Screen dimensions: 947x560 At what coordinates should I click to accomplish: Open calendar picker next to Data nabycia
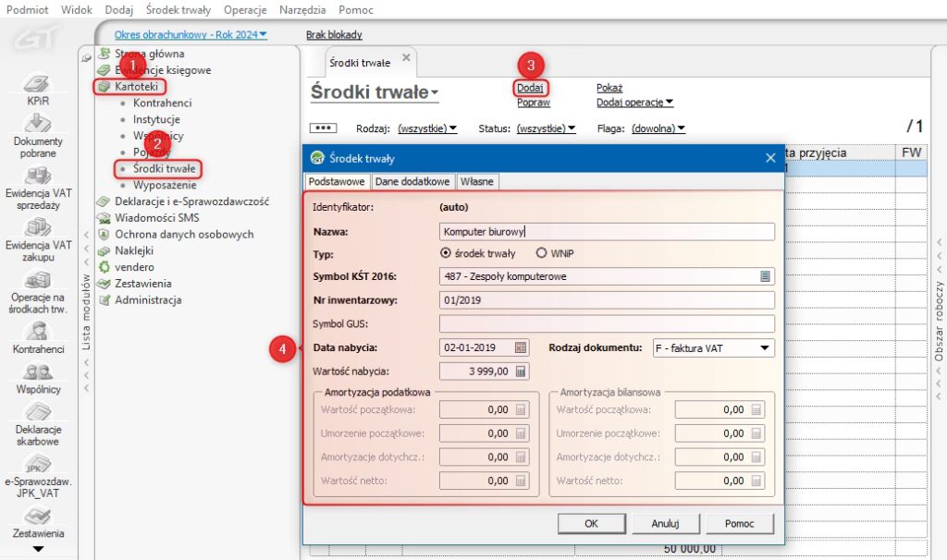coord(520,347)
